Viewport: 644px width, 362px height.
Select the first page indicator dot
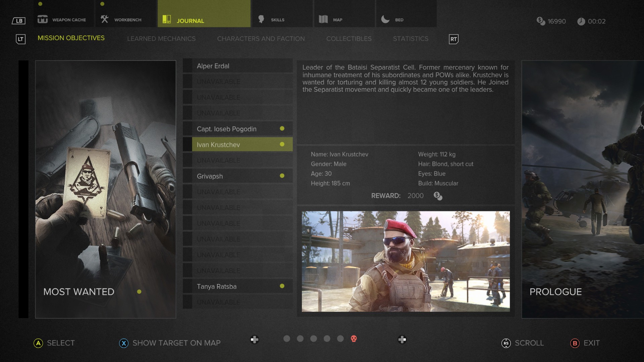[287, 339]
